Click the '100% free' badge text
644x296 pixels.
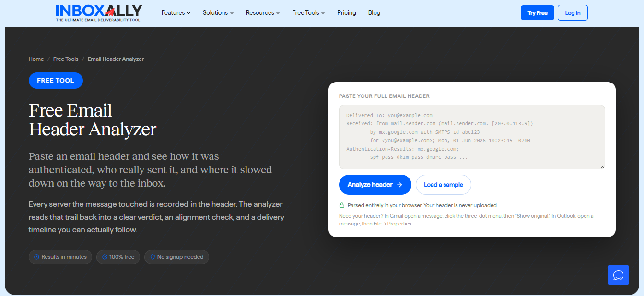[122, 257]
